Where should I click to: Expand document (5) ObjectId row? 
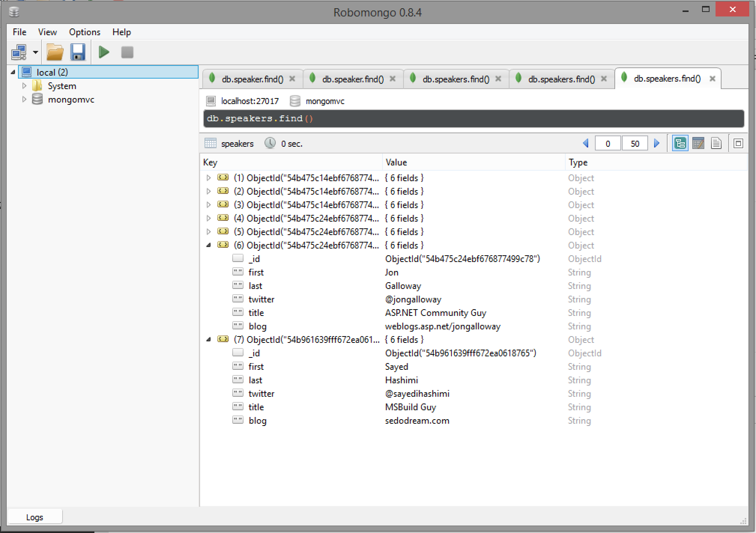tap(209, 232)
